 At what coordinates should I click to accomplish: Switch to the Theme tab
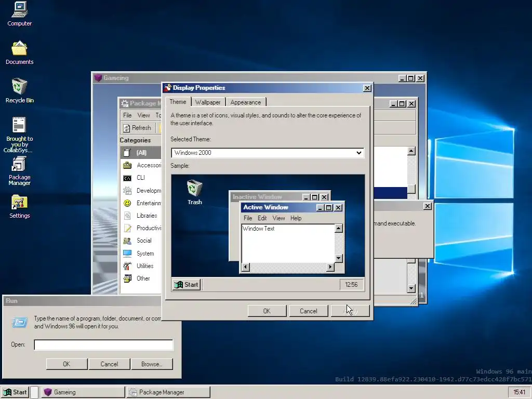click(178, 102)
